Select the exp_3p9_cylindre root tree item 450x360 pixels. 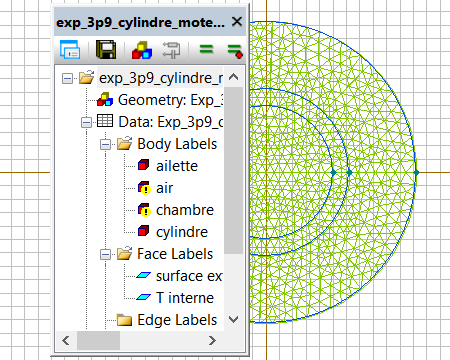click(x=161, y=78)
